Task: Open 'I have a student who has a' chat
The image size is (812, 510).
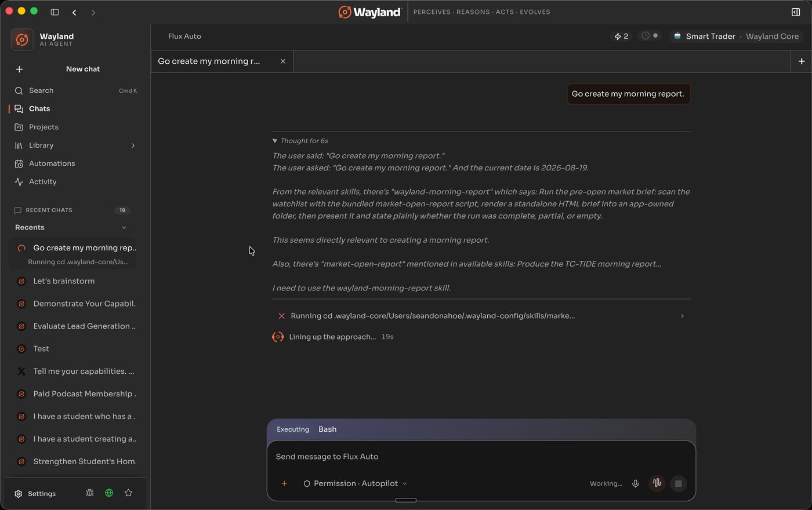Action: click(x=73, y=417)
